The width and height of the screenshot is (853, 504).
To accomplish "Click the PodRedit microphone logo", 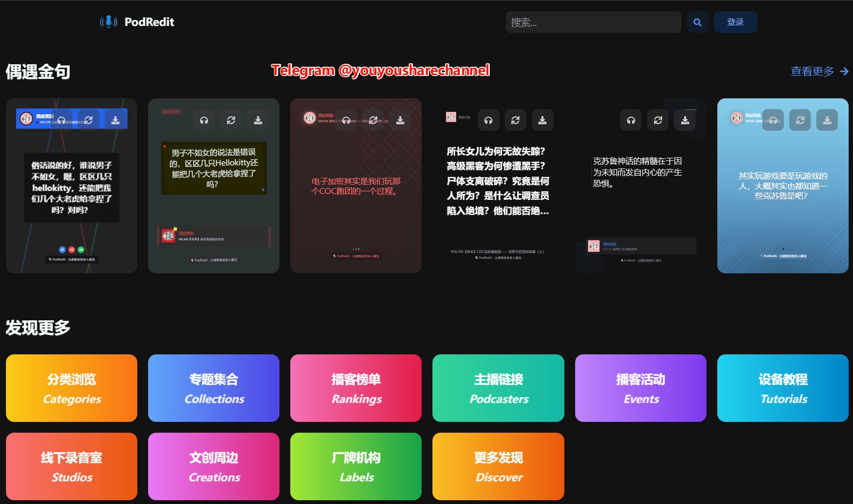I will coord(109,22).
